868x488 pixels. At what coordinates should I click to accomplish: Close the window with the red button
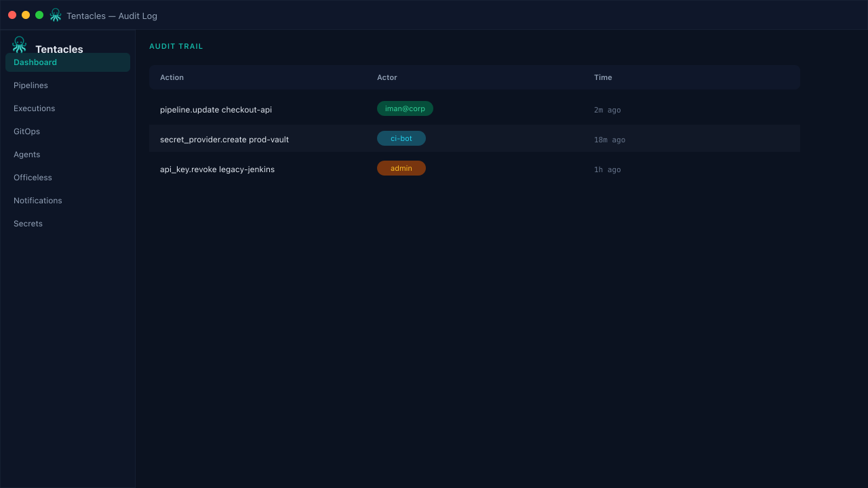(12, 15)
